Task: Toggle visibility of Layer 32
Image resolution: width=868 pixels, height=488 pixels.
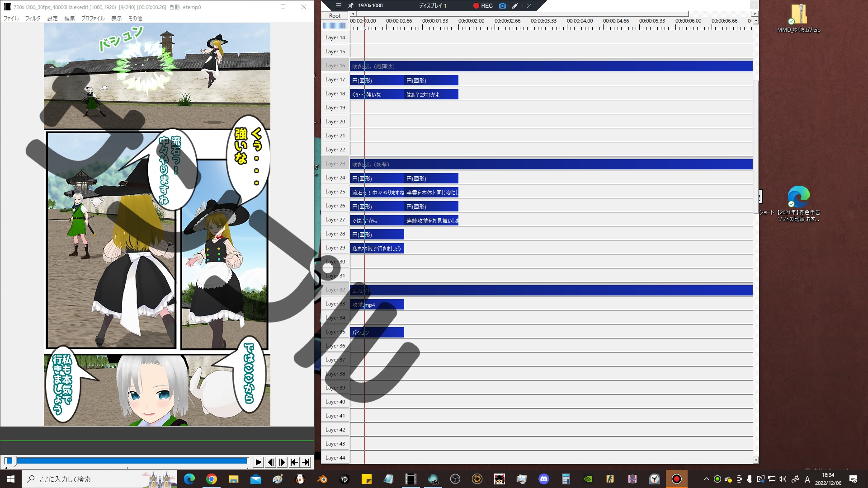Action: (x=335, y=290)
